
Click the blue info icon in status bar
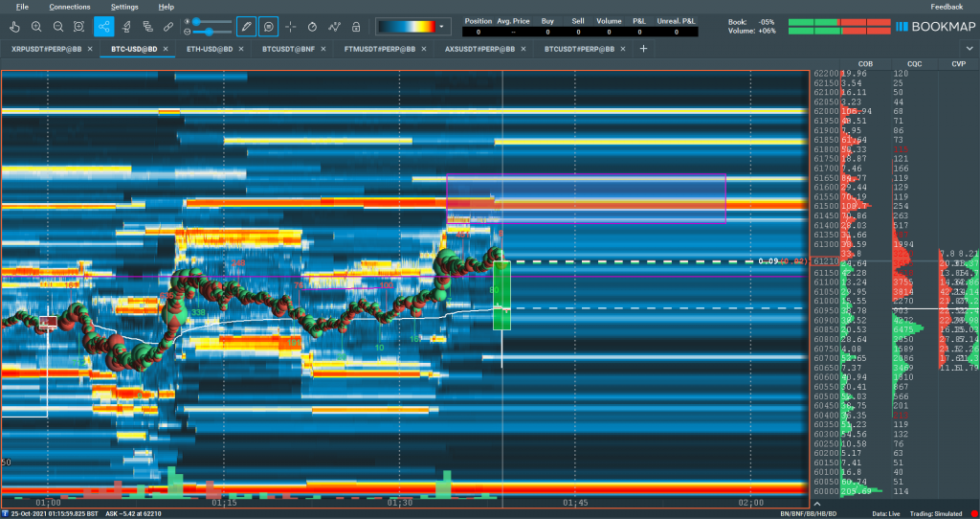tap(5, 513)
